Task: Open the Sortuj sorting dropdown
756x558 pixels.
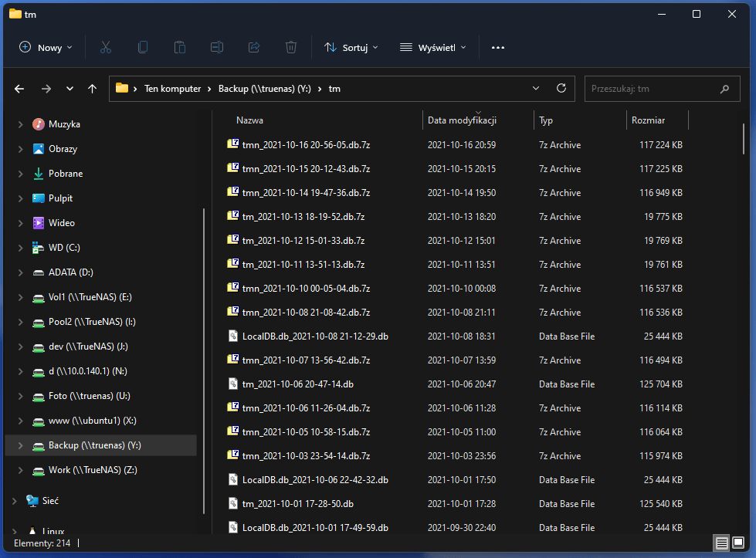Action: [351, 47]
